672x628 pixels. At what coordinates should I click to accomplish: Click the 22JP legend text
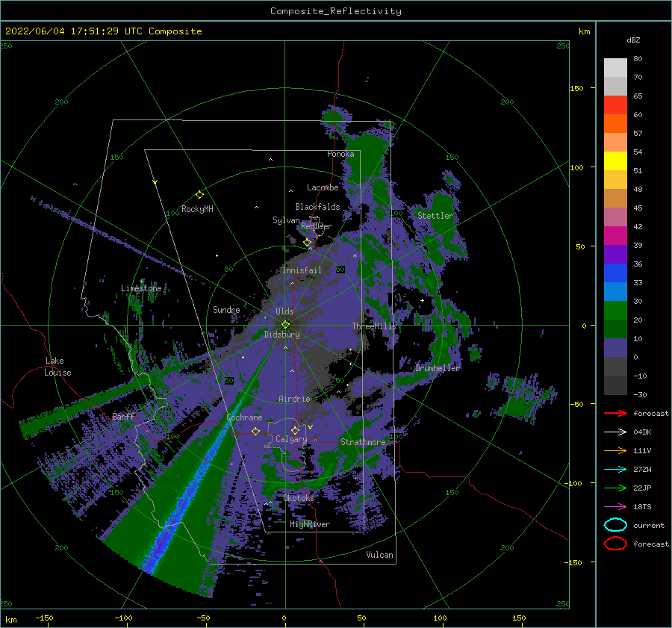click(x=642, y=488)
